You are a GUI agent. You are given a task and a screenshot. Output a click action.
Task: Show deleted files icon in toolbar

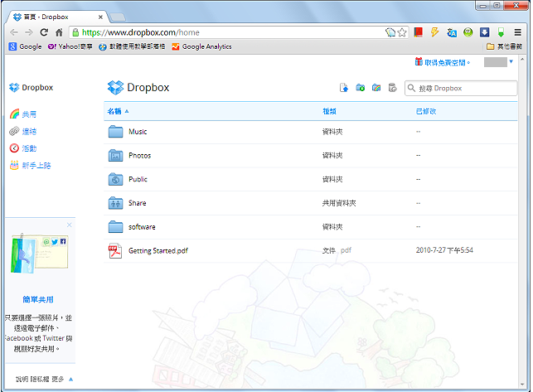click(x=392, y=88)
